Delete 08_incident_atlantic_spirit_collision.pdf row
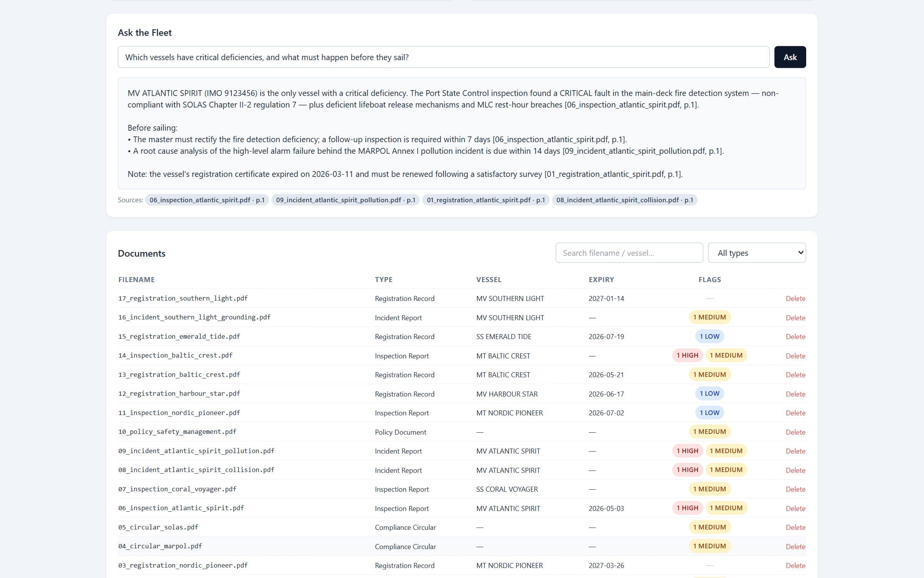This screenshot has height=578, width=924. tap(795, 470)
